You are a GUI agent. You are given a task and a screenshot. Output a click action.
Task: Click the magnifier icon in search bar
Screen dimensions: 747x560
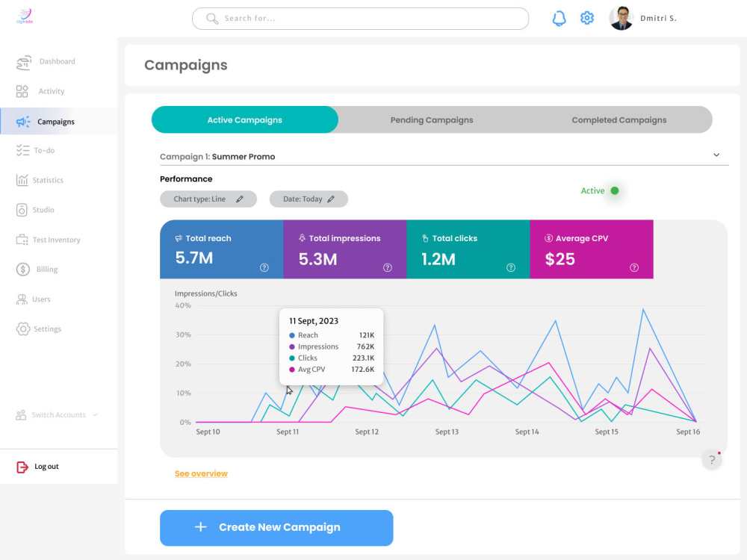click(x=212, y=19)
